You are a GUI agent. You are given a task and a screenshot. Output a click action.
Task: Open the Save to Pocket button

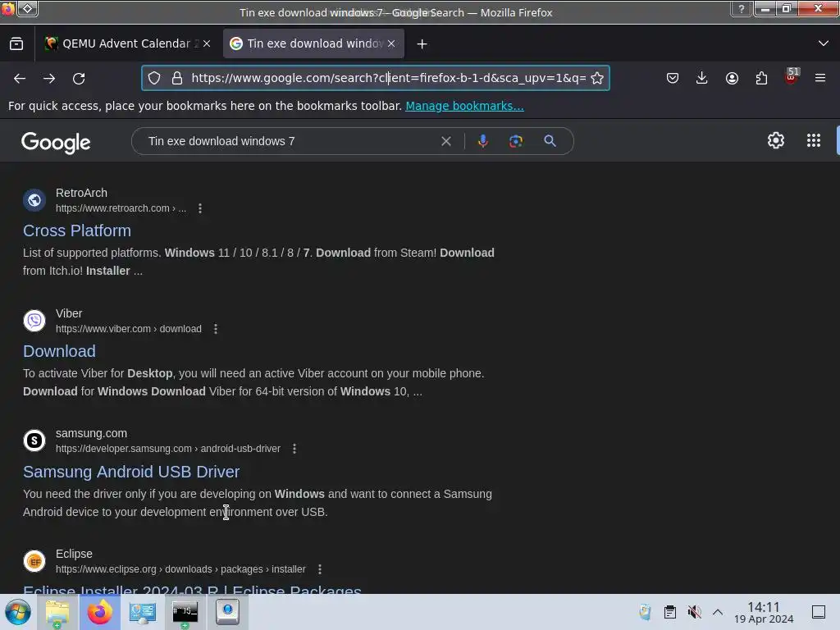(673, 78)
